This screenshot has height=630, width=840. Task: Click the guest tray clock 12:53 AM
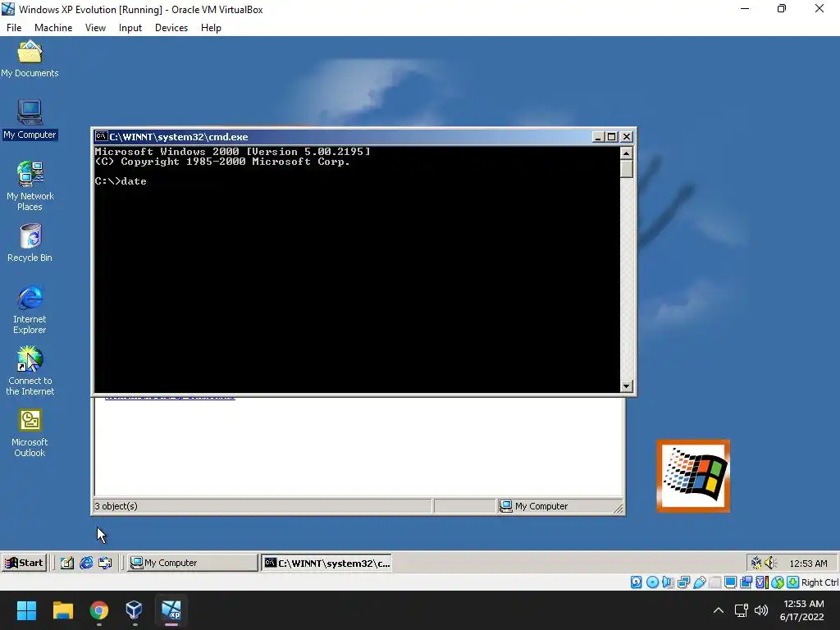[808, 563]
